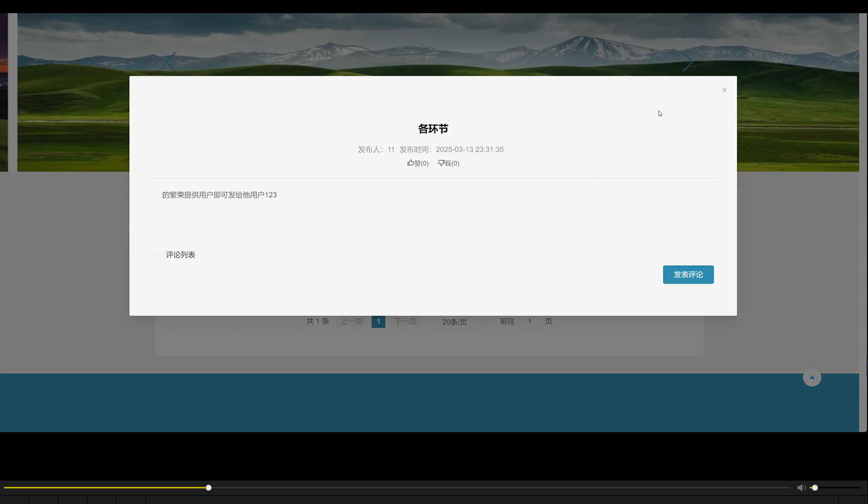The image size is (868, 504).
Task: Click the back-to-top circular arrow button
Action: point(811,377)
